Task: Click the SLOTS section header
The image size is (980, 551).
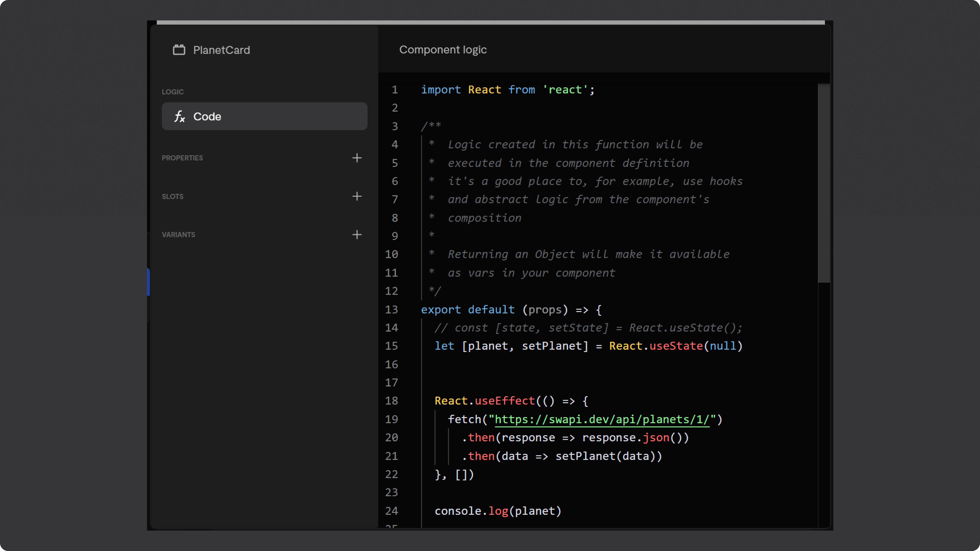Action: click(x=172, y=197)
